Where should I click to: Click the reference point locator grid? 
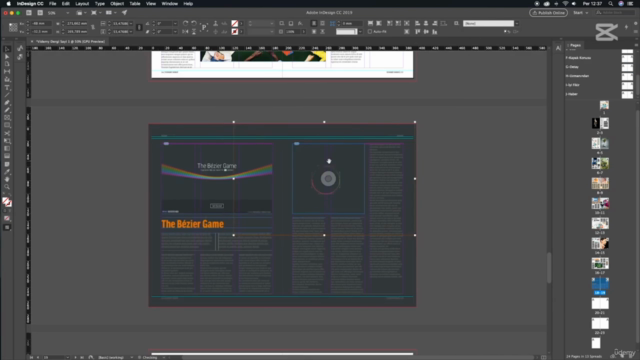click(13, 27)
